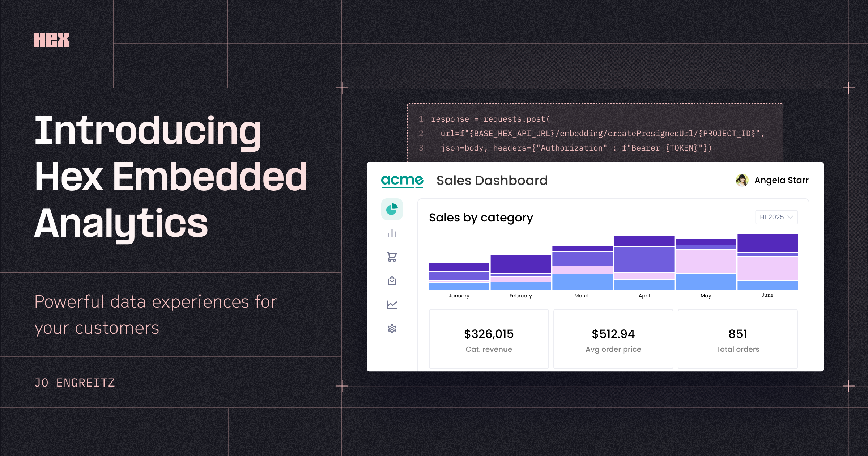
Task: Click the shopping cart sidebar icon
Action: pos(392,257)
